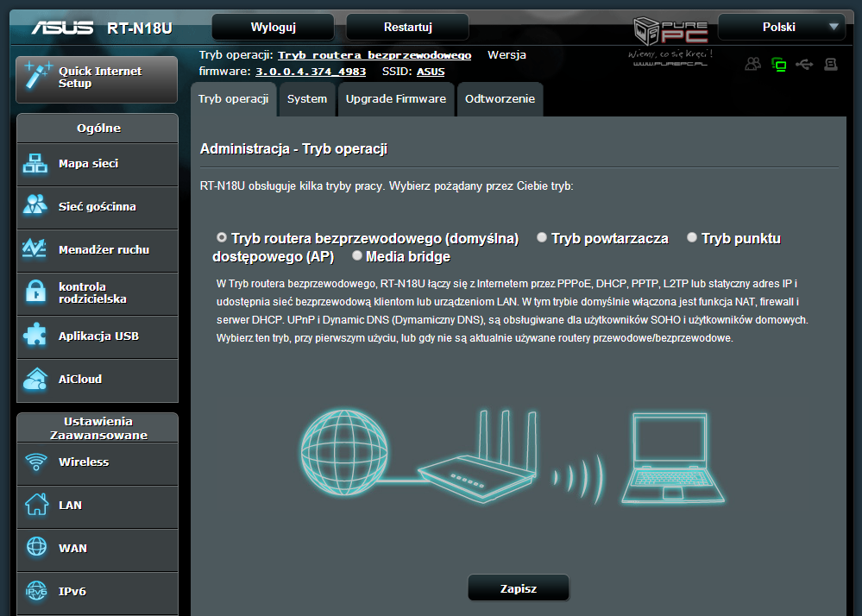Select Media bridge radio button

356,255
